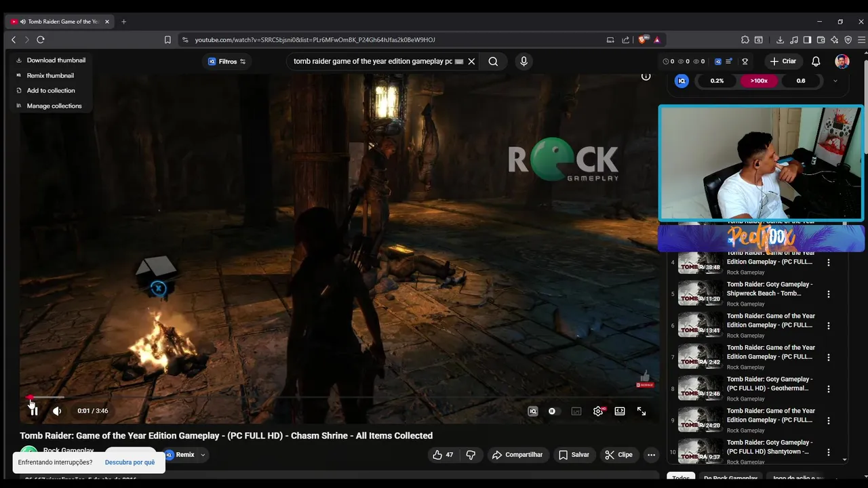
Task: Click the Compartilhar share button
Action: (517, 455)
